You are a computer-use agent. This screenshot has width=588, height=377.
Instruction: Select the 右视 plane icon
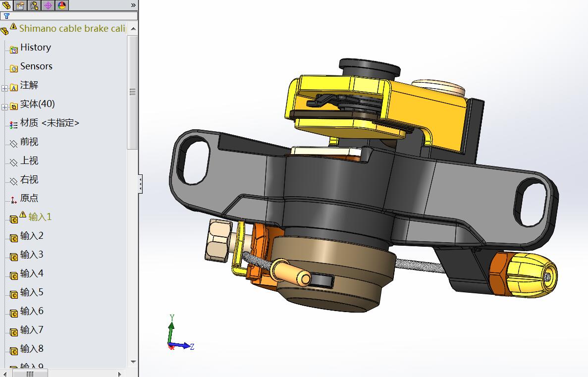pos(13,181)
